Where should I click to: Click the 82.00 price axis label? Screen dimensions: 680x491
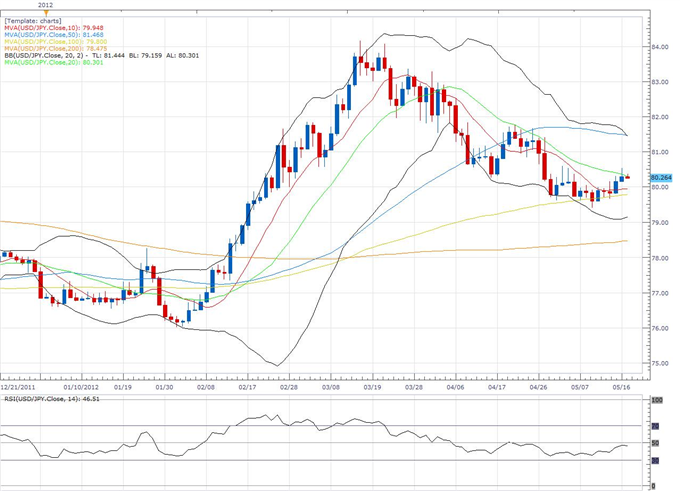click(660, 117)
